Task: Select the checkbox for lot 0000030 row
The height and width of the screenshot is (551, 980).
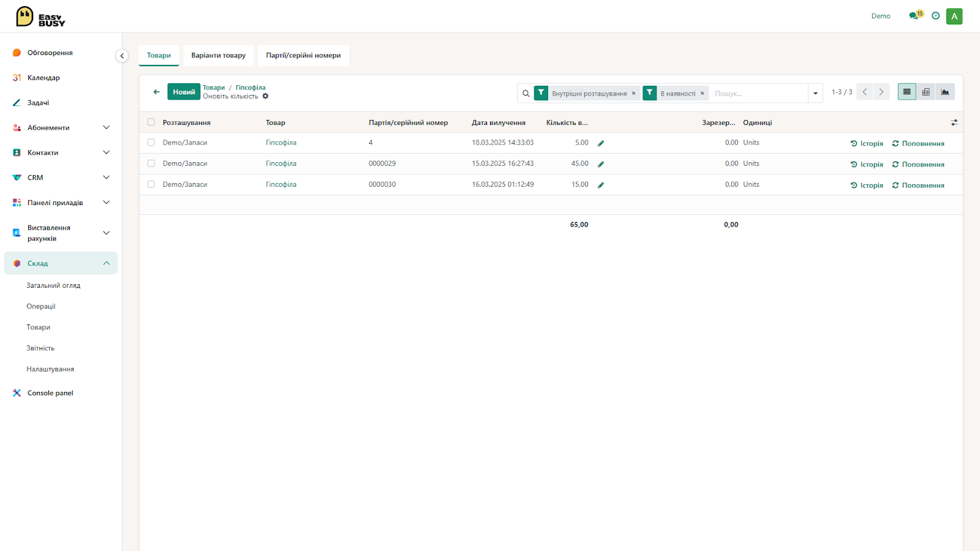Action: pyautogui.click(x=151, y=184)
